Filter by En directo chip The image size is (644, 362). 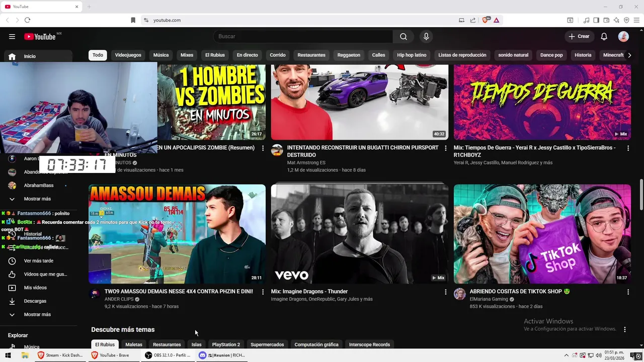click(x=247, y=55)
